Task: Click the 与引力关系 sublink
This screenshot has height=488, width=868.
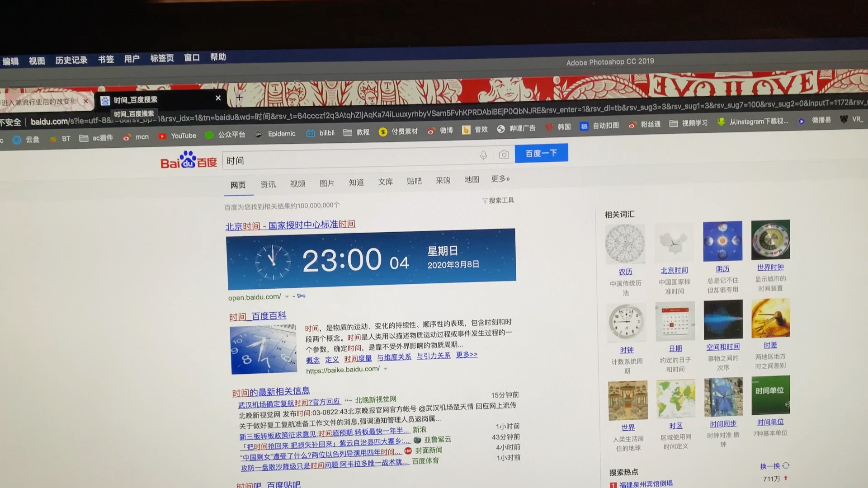Action: coord(434,356)
